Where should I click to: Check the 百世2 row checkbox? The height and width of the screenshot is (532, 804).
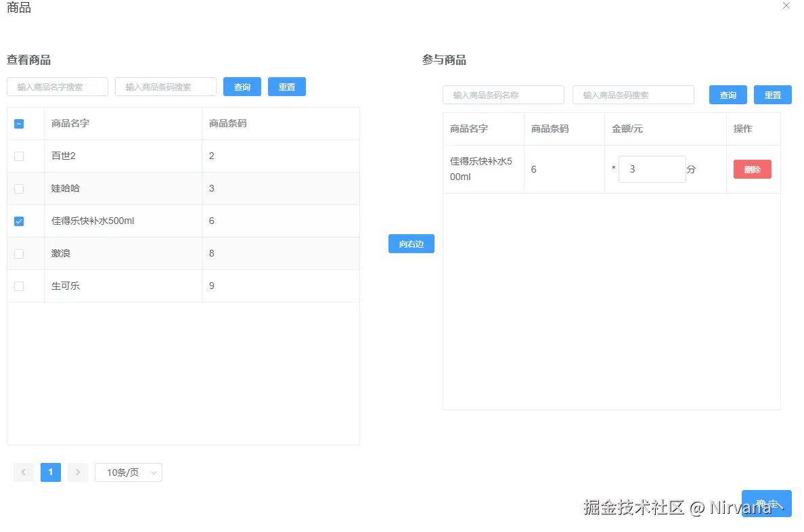[19, 156]
